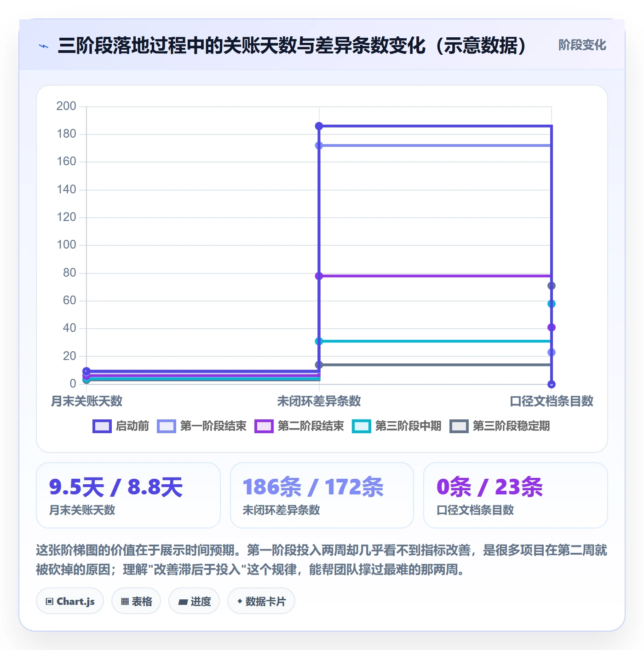Click the 口径文档条目数 caption in the stat card
Screen dimensions: 644x650
[x=475, y=510]
